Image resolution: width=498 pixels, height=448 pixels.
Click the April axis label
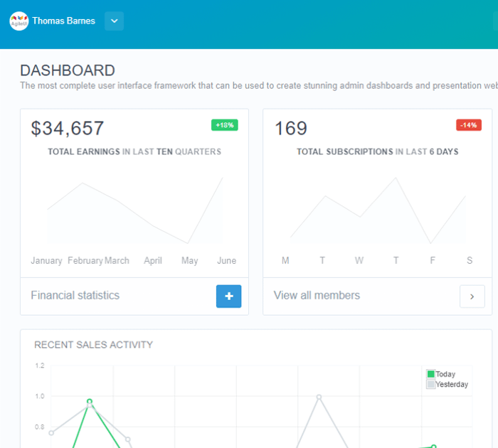(153, 261)
